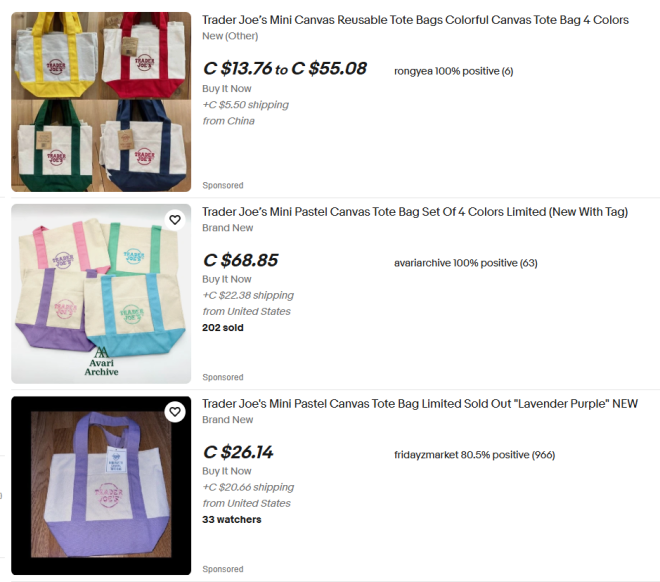View seller fridayzmarket's 80.5% positive profile

pyautogui.click(x=474, y=455)
